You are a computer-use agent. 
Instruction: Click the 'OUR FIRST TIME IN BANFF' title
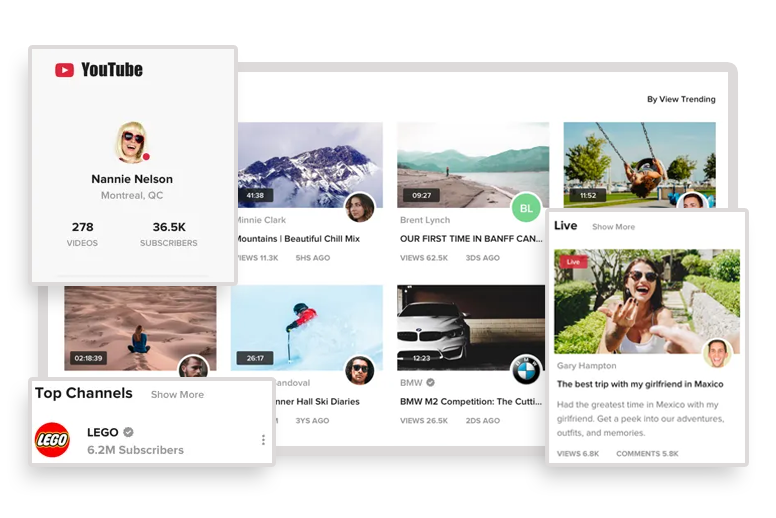pyautogui.click(x=471, y=239)
